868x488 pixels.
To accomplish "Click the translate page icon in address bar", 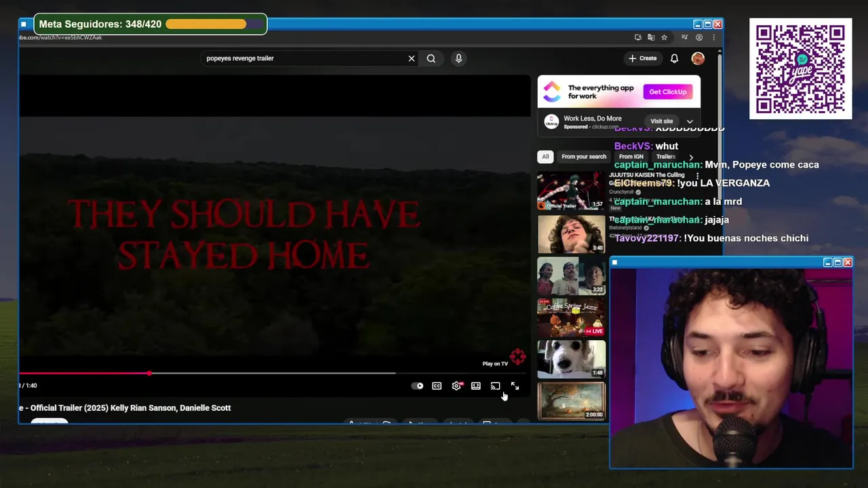I will click(651, 37).
